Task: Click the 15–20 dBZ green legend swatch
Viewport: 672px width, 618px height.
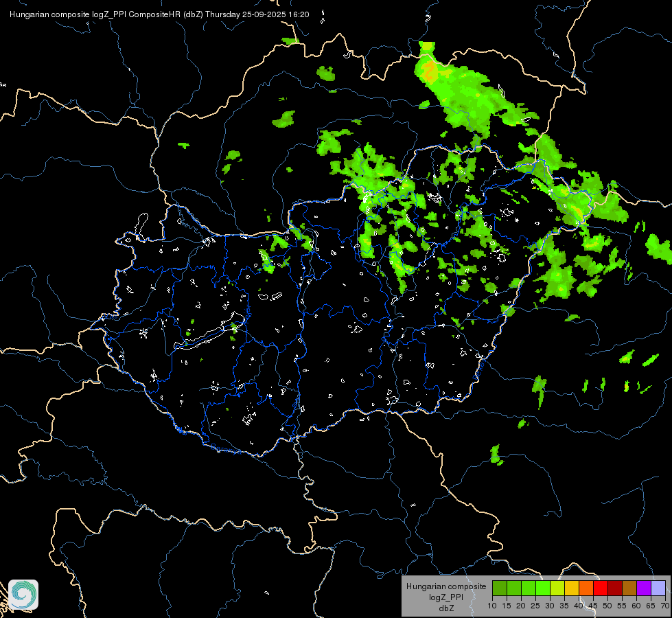Action: (514, 588)
